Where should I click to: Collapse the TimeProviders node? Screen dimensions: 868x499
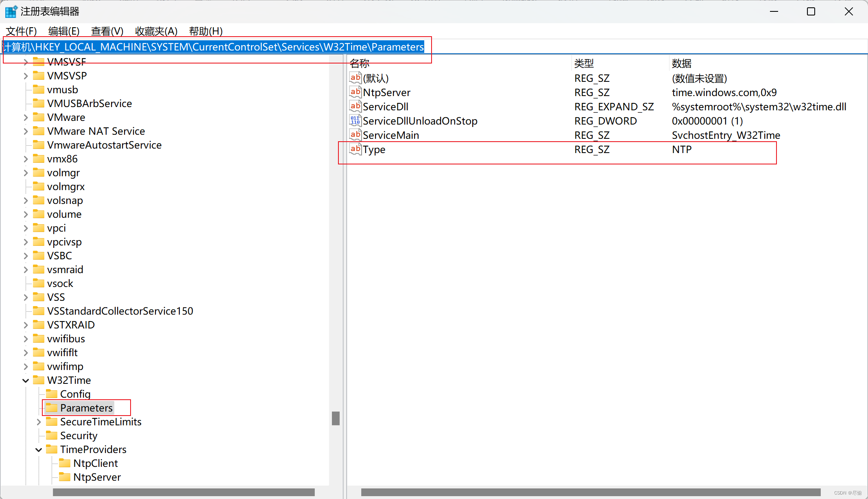click(x=39, y=450)
